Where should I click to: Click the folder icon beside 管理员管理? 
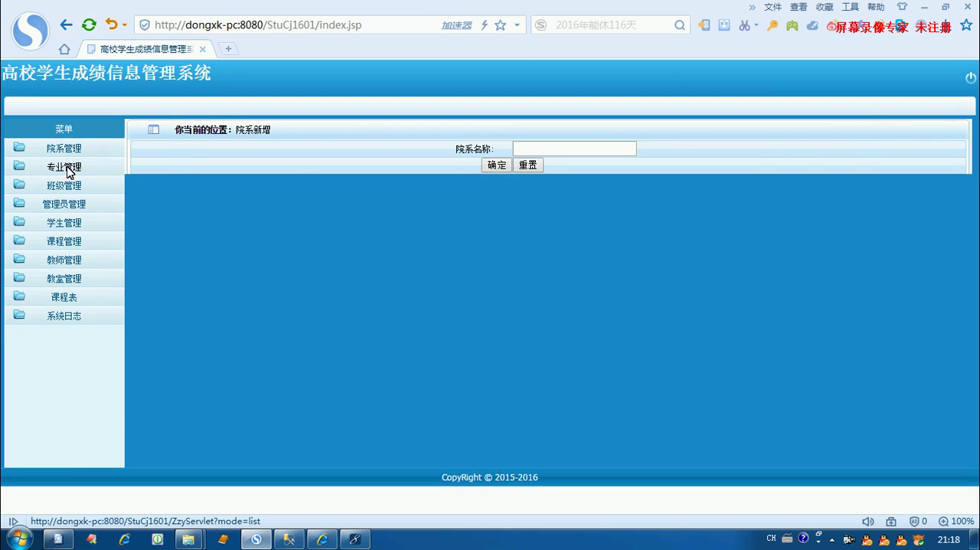pos(19,203)
